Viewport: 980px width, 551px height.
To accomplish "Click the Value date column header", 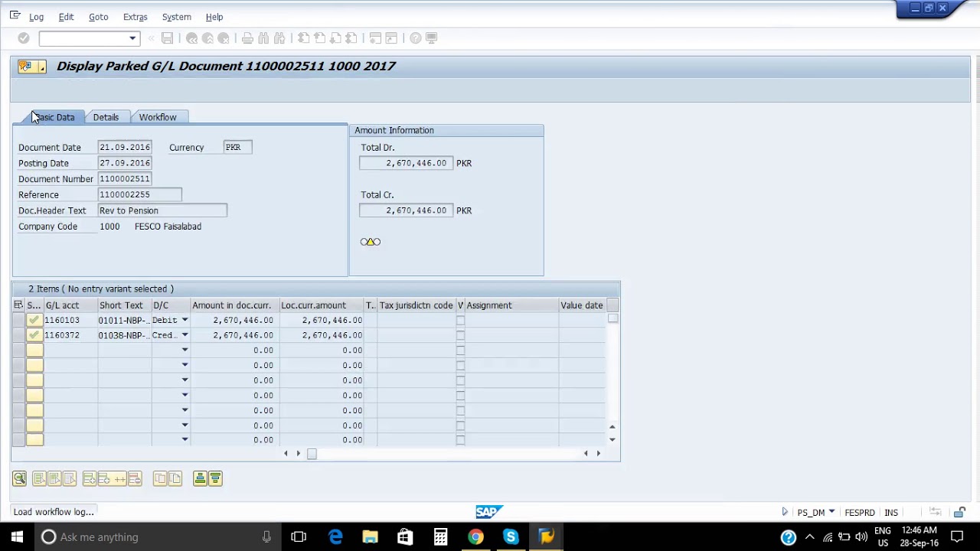I will click(x=582, y=305).
